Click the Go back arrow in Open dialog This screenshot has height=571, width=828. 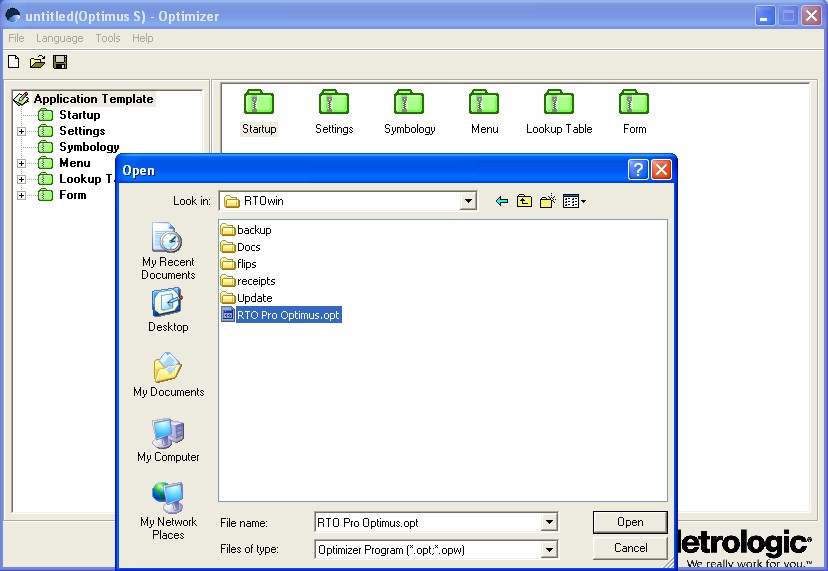(502, 201)
